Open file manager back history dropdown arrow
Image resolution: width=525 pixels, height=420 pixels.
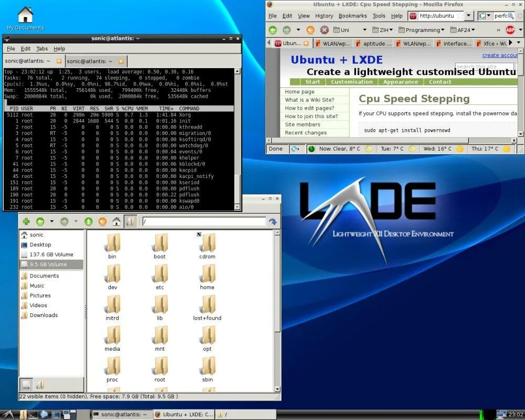click(51, 222)
